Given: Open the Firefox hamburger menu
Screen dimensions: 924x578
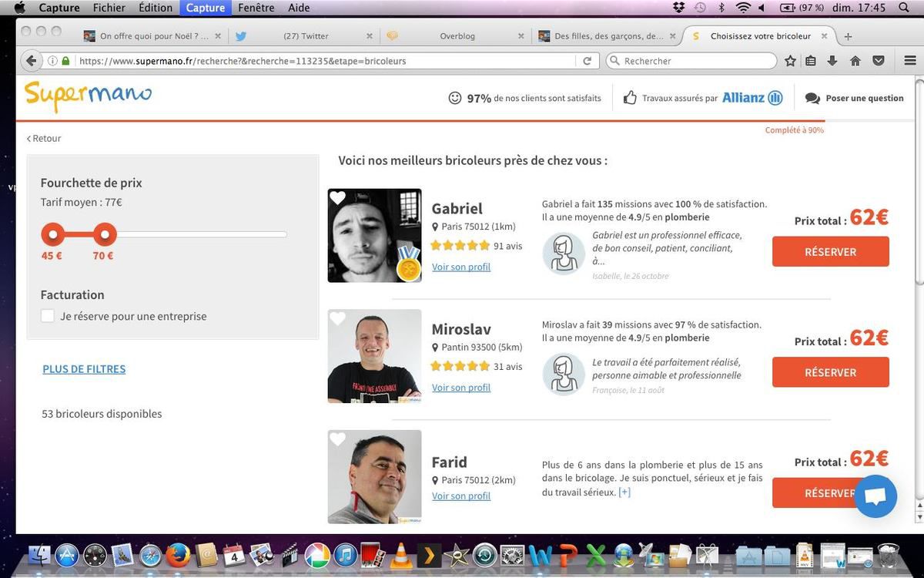Looking at the screenshot, I should pos(909,61).
